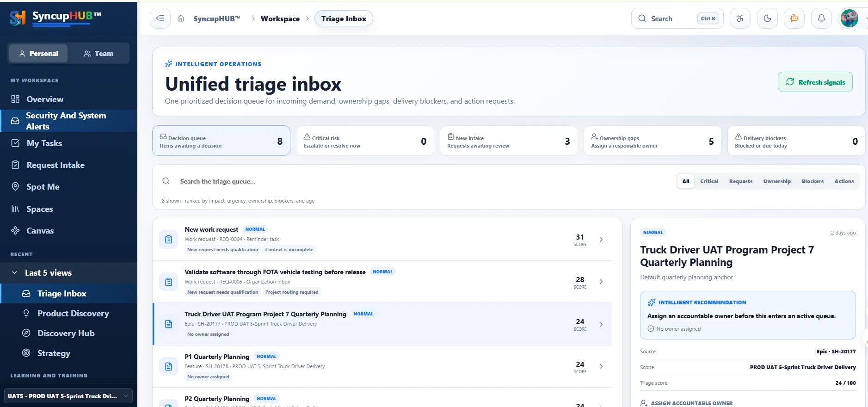Open the Ownership gaps summary card
The height and width of the screenshot is (407, 868).
pyautogui.click(x=653, y=141)
